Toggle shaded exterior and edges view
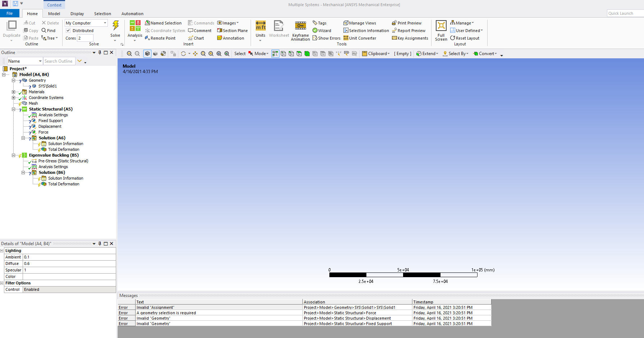 (x=147, y=54)
